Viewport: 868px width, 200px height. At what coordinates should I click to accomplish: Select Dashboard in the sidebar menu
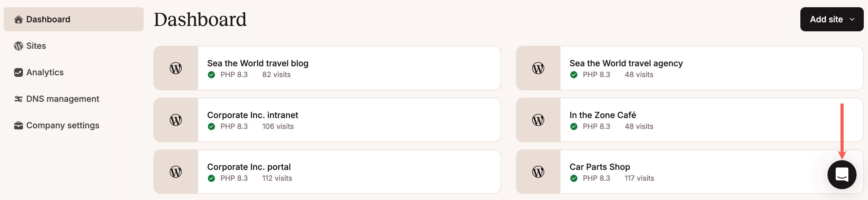(48, 19)
